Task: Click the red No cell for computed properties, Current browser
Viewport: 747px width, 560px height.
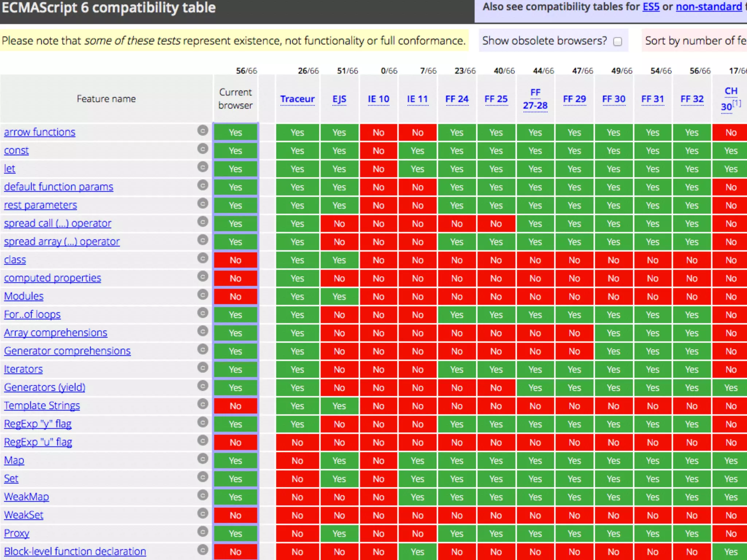Action: [x=236, y=278]
